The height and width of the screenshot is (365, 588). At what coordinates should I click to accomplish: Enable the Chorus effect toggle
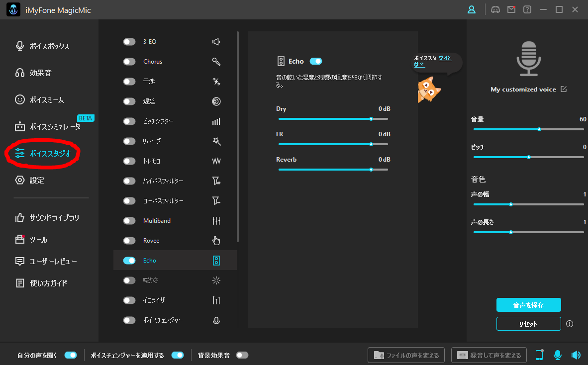point(129,62)
